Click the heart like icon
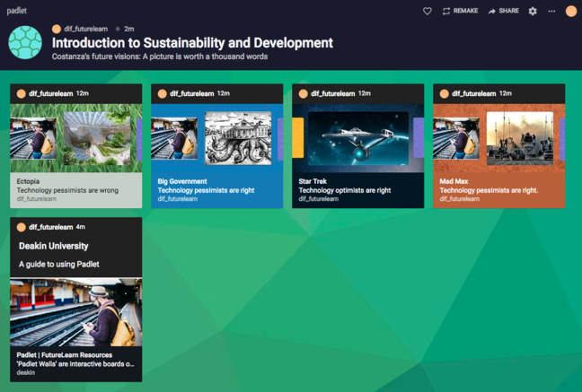Image resolution: width=582 pixels, height=392 pixels. click(428, 11)
